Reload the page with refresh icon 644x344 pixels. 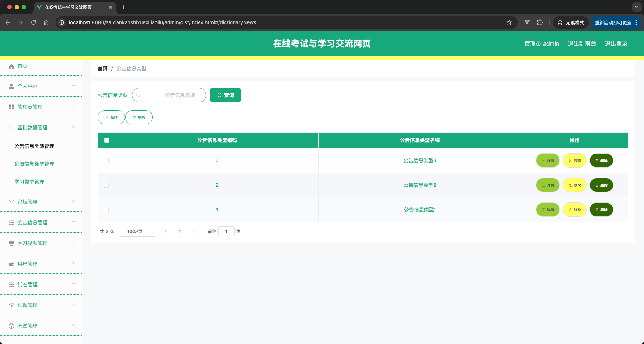(34, 22)
